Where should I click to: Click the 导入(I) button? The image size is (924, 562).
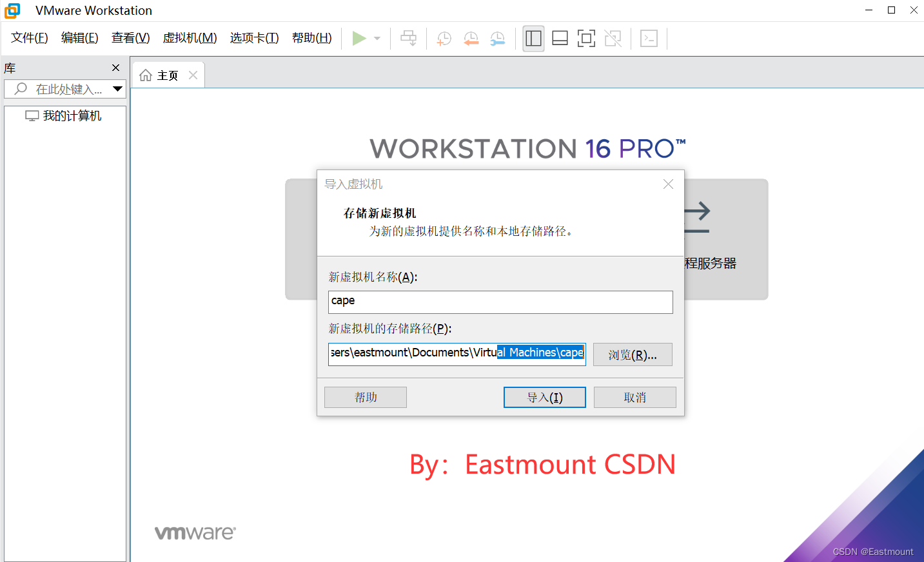pyautogui.click(x=545, y=398)
